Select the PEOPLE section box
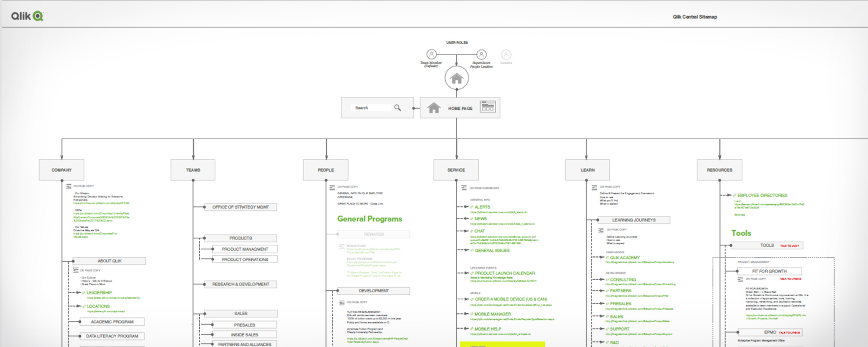 [x=325, y=170]
